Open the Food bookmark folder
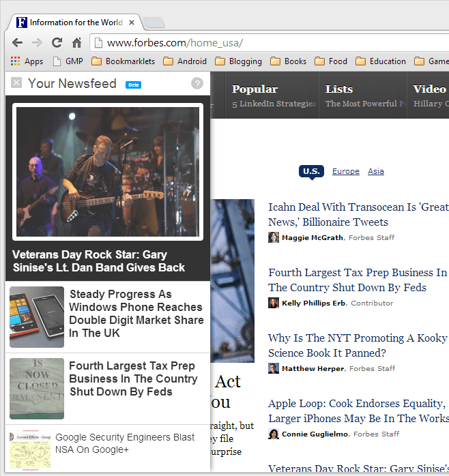This screenshot has height=476, width=449. click(330, 61)
